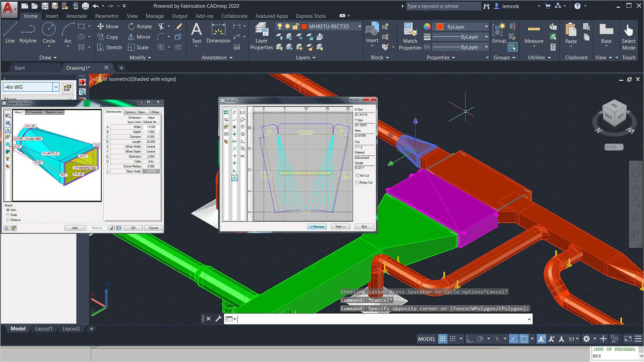The height and width of the screenshot is (362, 644).
Task: Click the red layer color swatch
Action: tap(304, 26)
